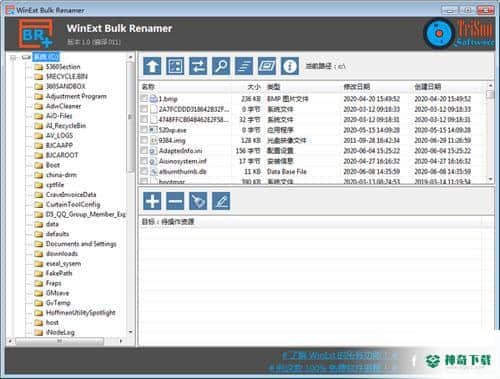Click the file list scroll-down arrow
The image size is (500, 379).
click(x=490, y=179)
